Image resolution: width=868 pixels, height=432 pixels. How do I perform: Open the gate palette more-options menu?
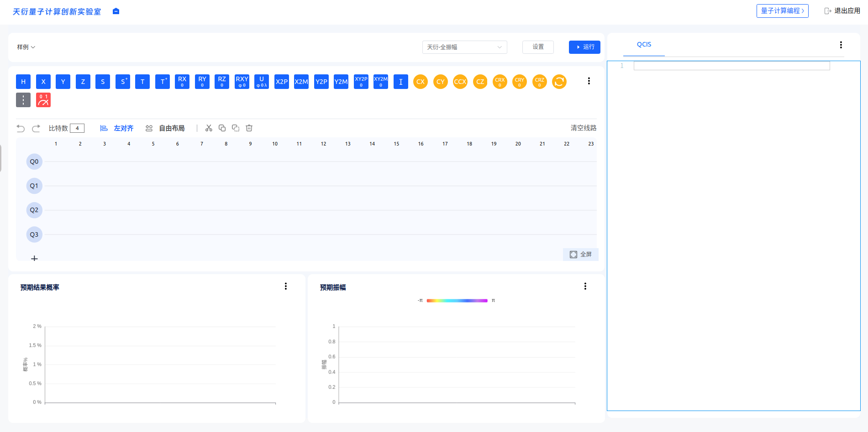pos(589,81)
